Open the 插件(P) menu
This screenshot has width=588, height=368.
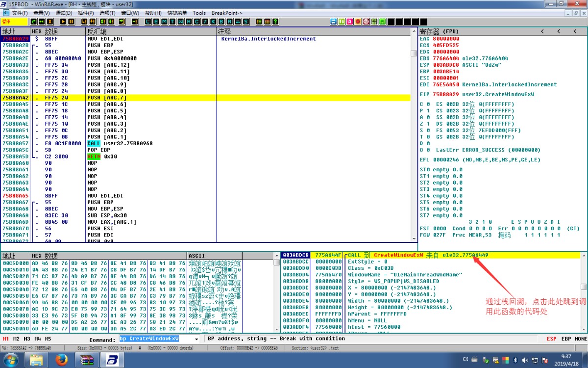(x=86, y=13)
